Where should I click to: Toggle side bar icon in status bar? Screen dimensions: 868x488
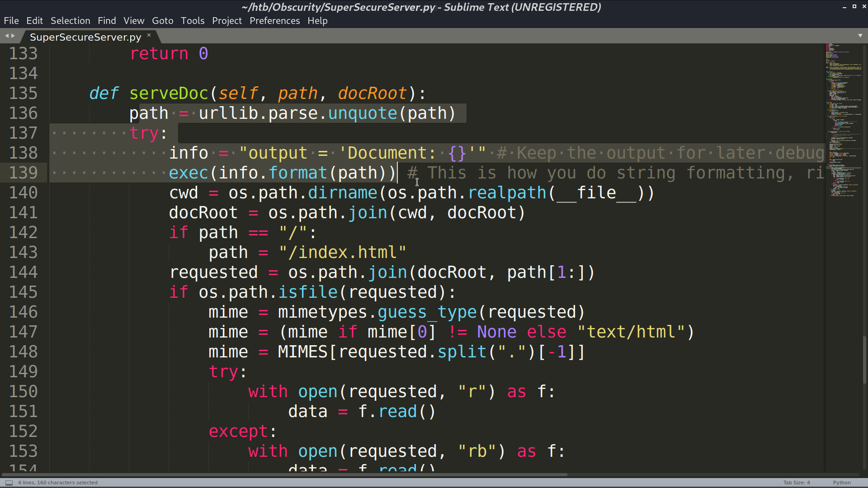coord(9,483)
